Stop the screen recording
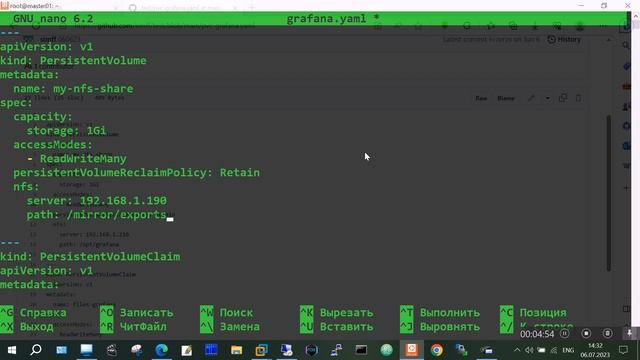Viewport: 640px width, 360px height. click(x=586, y=333)
